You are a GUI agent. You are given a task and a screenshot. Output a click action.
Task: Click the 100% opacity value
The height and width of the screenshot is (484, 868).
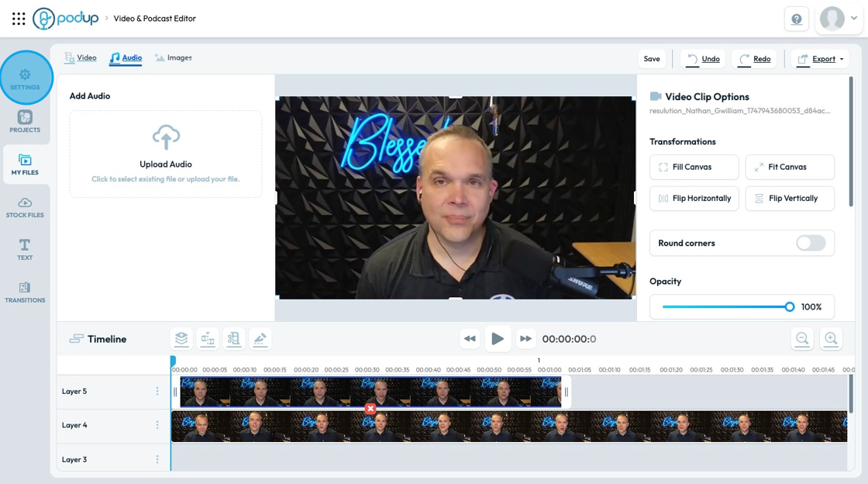[x=811, y=307]
